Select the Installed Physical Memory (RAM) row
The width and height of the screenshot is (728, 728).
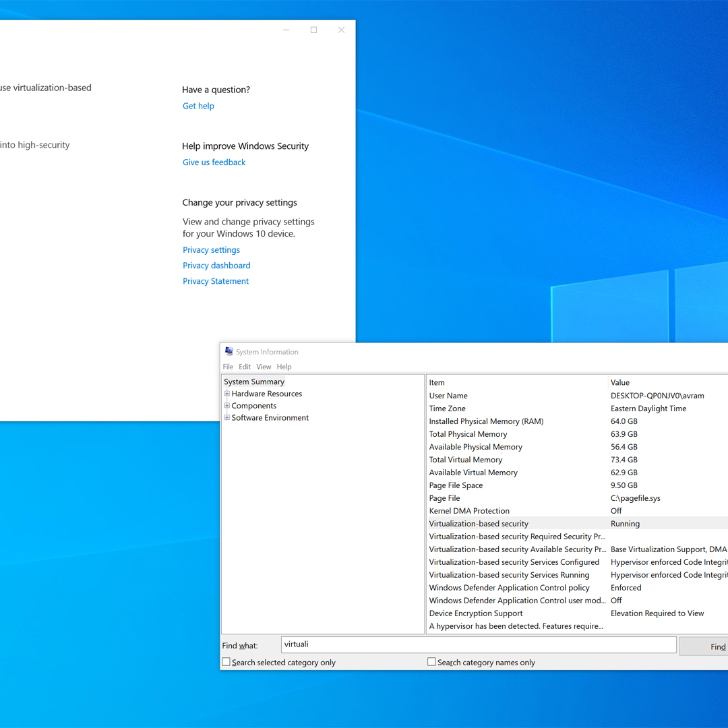(x=577, y=421)
